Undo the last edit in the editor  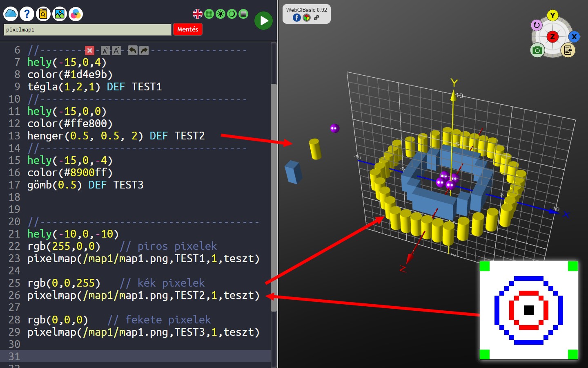132,50
